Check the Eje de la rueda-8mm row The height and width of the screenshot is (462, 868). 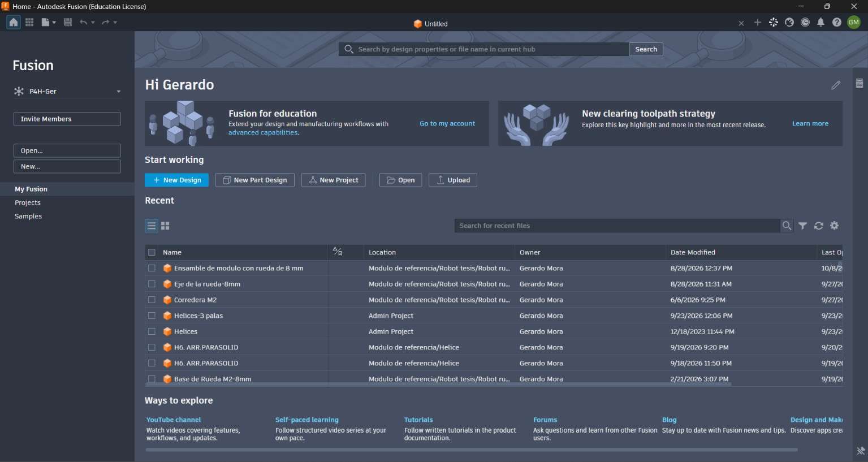152,284
